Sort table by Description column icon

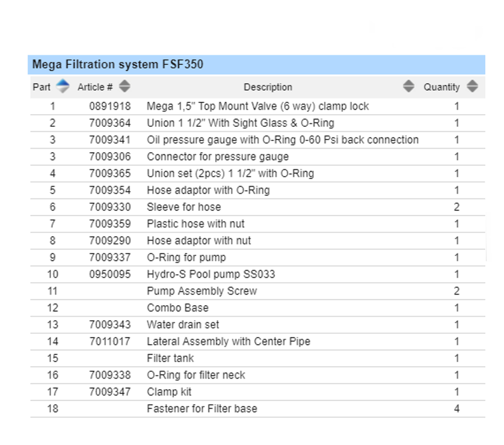[409, 86]
